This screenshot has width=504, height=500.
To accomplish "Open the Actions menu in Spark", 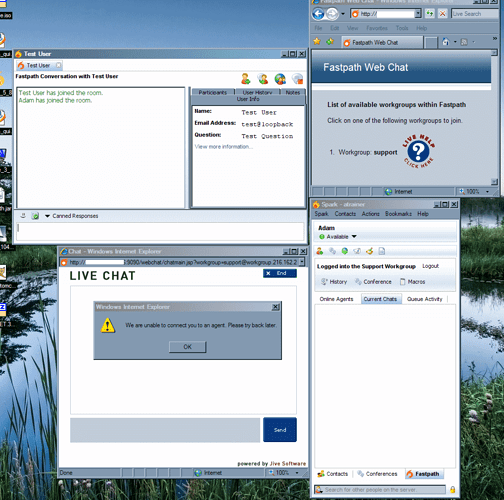I will tap(370, 214).
